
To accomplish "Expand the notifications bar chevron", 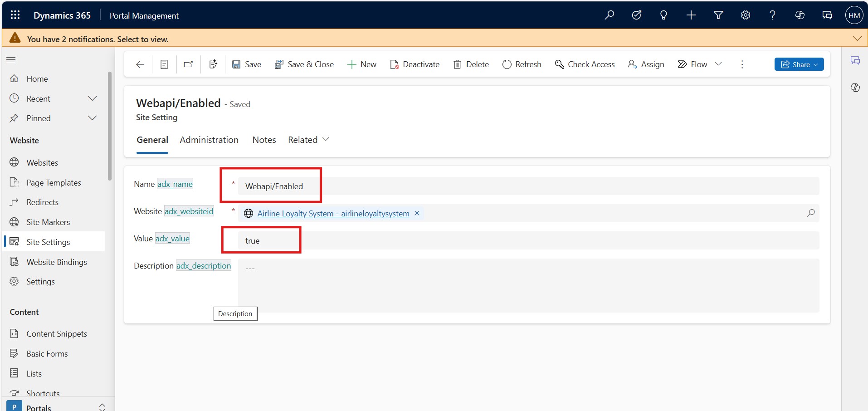I will [x=857, y=39].
